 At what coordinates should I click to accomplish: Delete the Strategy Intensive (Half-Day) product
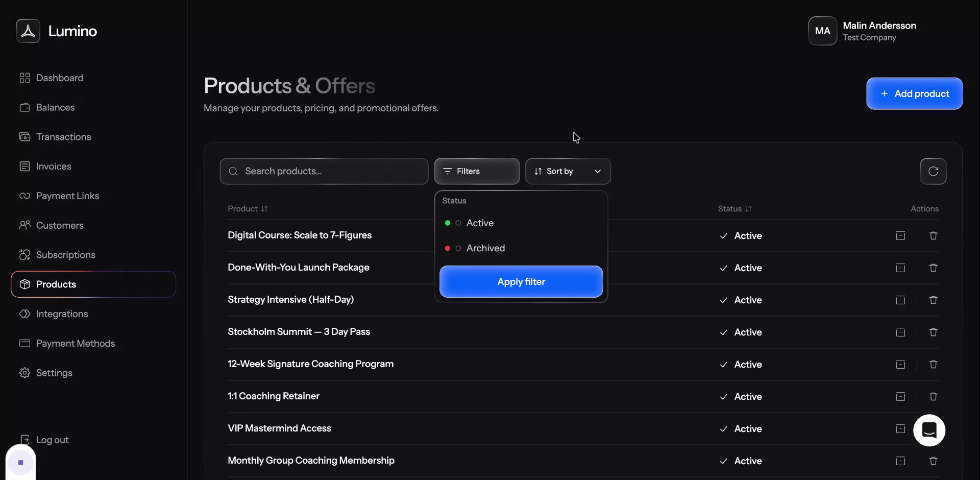(933, 300)
